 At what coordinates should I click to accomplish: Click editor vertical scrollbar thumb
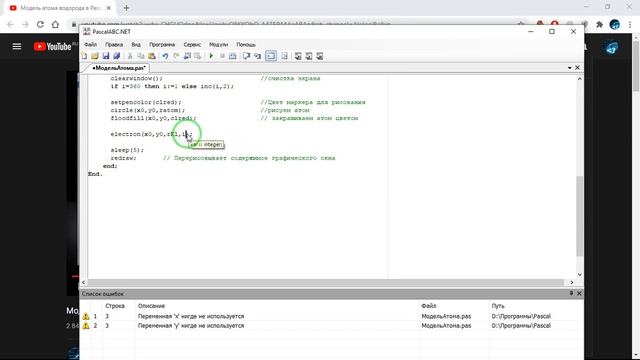pos(580,216)
